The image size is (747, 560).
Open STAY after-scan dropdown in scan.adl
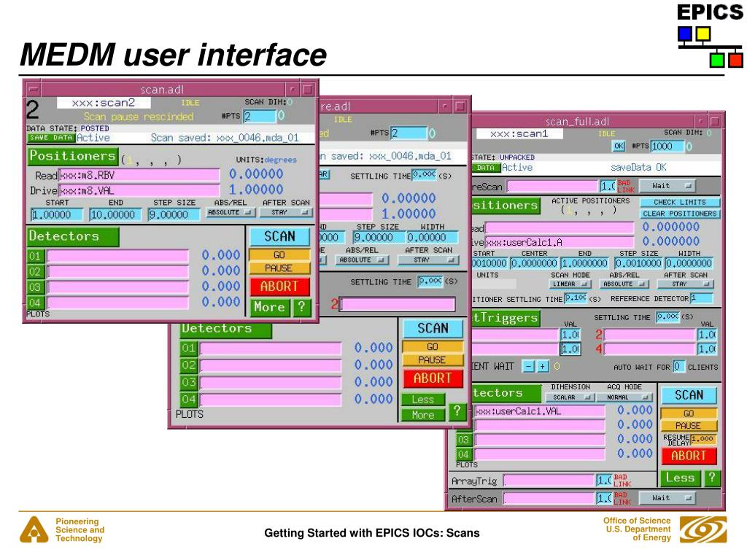(286, 212)
